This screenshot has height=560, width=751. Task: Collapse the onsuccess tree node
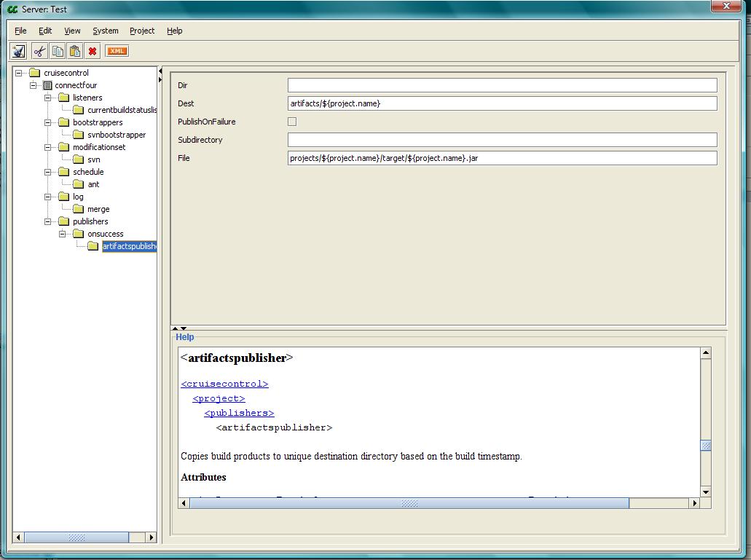(x=63, y=234)
